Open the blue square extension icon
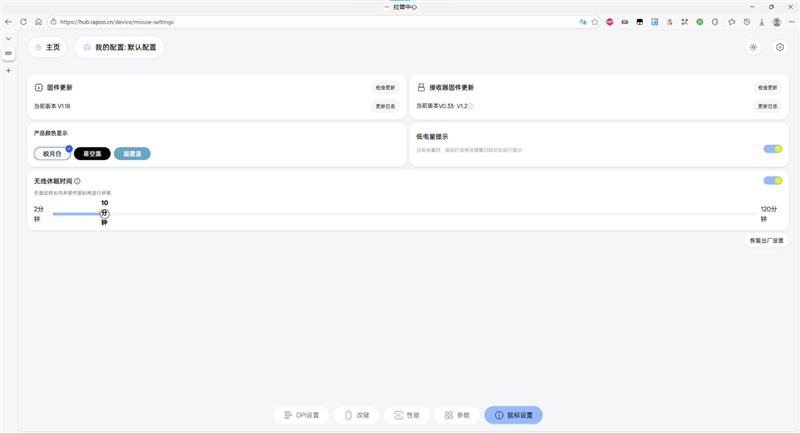This screenshot has height=433, width=800. click(655, 22)
